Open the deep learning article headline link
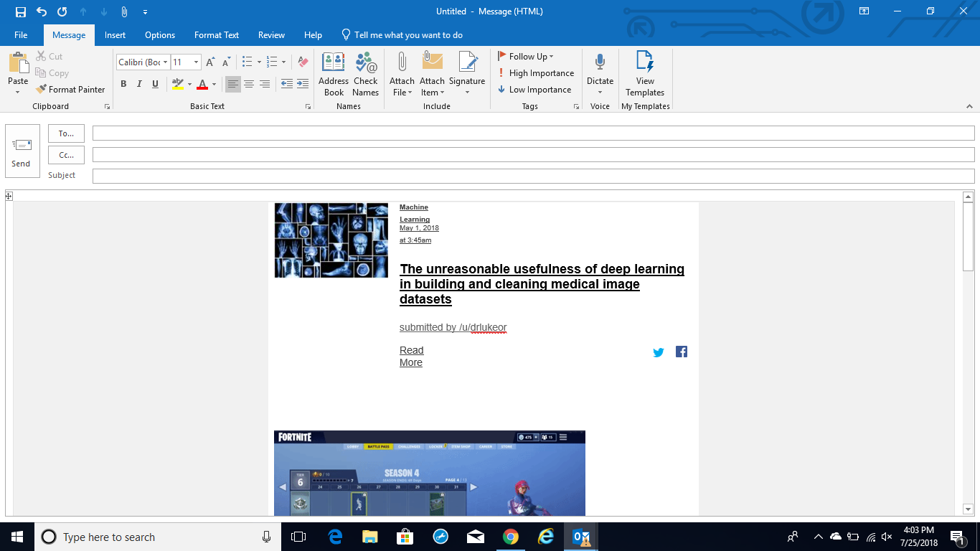This screenshot has height=551, width=980. [542, 284]
